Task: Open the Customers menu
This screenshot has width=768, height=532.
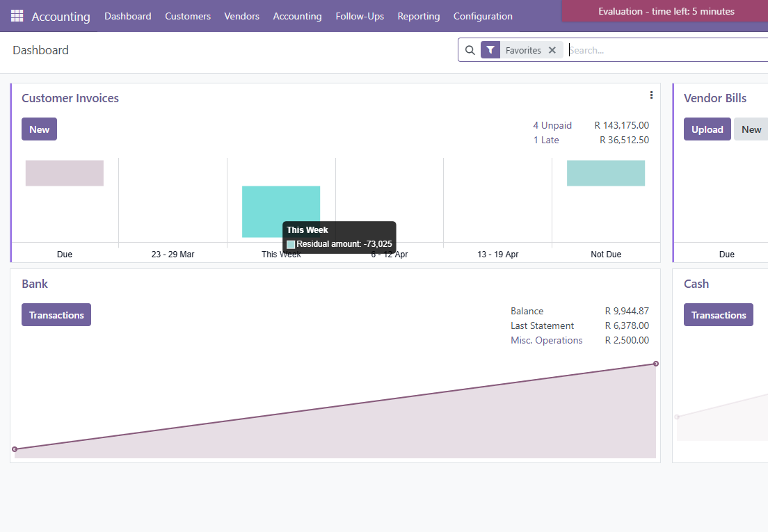Action: (188, 16)
